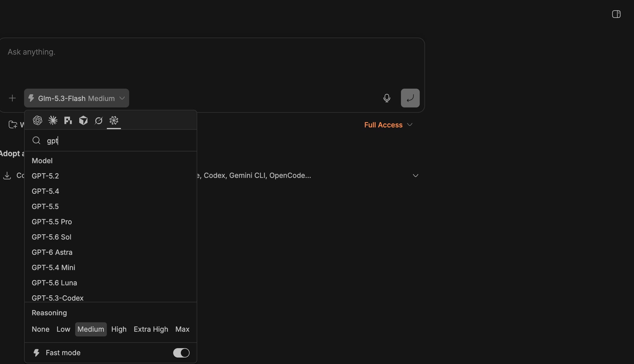634x364 pixels.
Task: Start voice input with the microphone
Action: 387,98
